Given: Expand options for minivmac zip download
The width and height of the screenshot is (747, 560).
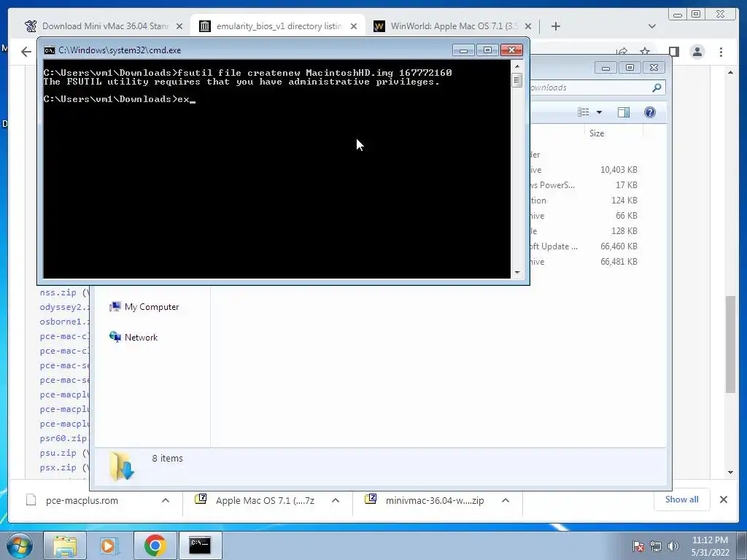Looking at the screenshot, I should tap(506, 500).
